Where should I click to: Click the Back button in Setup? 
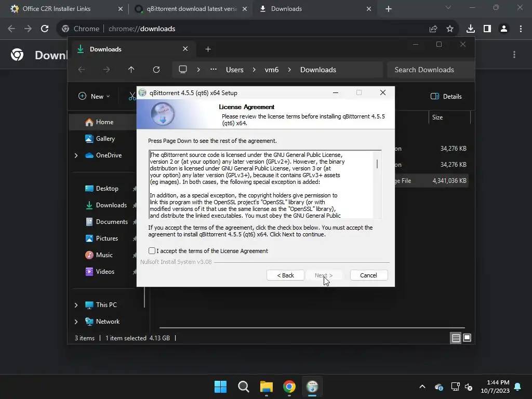(x=285, y=275)
